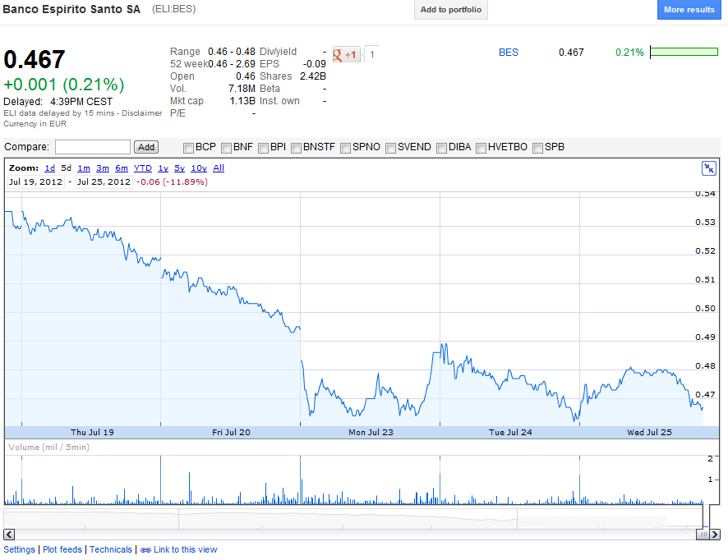The image size is (728, 560).
Task: Set zoom to 5d
Action: coord(67,168)
